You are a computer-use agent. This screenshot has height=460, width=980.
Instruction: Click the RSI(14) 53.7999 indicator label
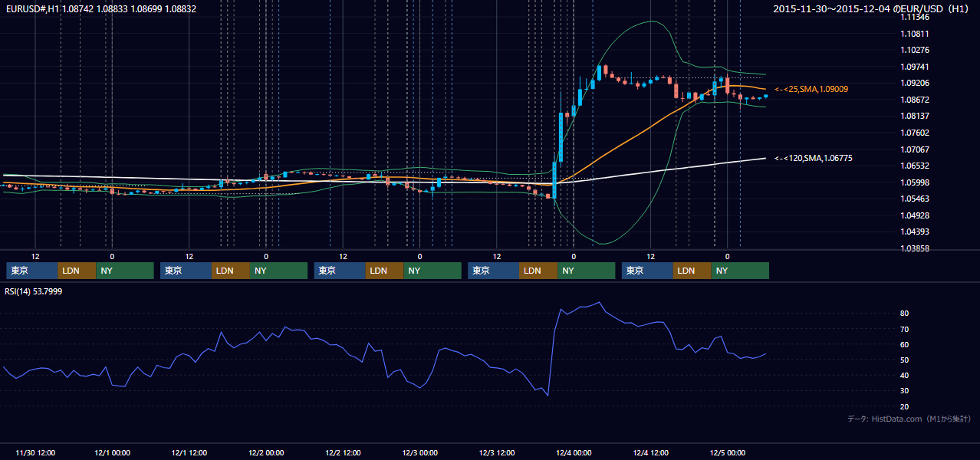click(33, 291)
